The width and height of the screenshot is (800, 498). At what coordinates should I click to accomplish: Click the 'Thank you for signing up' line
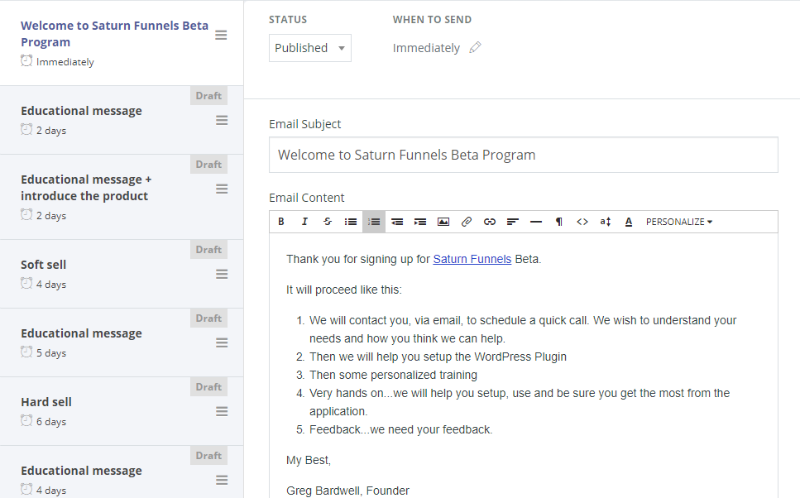414,259
